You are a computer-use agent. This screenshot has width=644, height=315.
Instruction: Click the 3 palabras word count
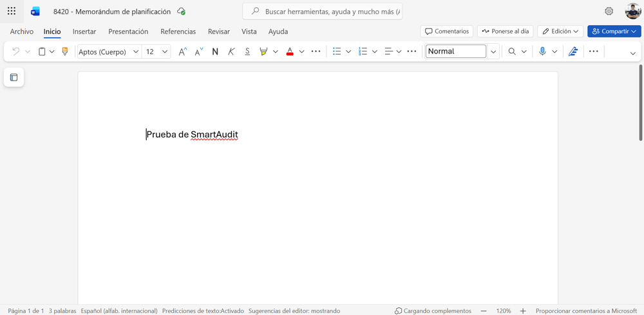coord(62,311)
